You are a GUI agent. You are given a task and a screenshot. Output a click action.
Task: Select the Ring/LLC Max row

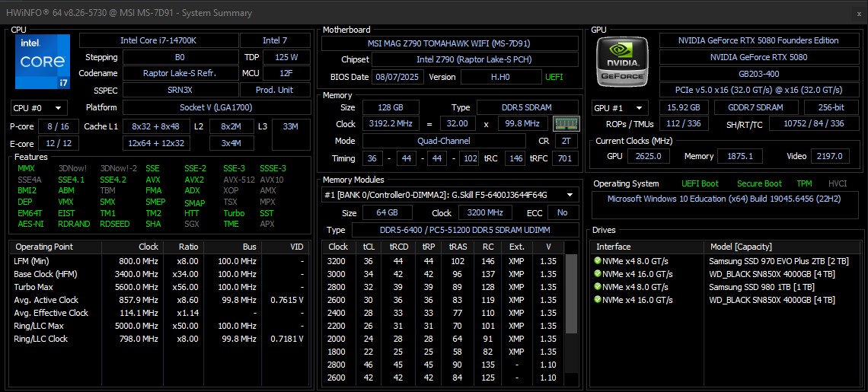[x=159, y=326]
